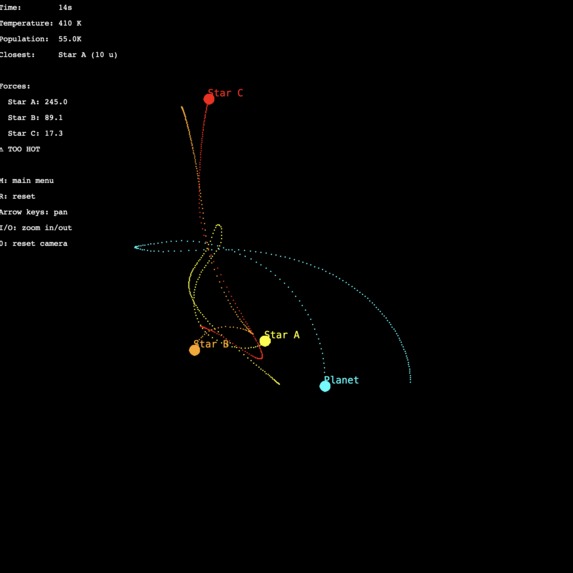Viewport: 573px width, 573px height.
Task: Select the 'Planet' label near cyan body
Action: [x=341, y=380]
